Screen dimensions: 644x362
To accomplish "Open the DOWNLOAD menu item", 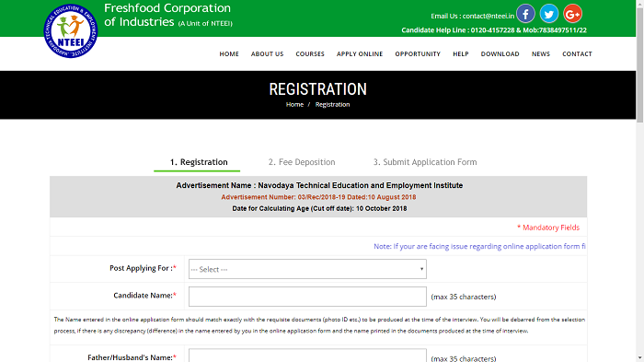I will tap(500, 54).
